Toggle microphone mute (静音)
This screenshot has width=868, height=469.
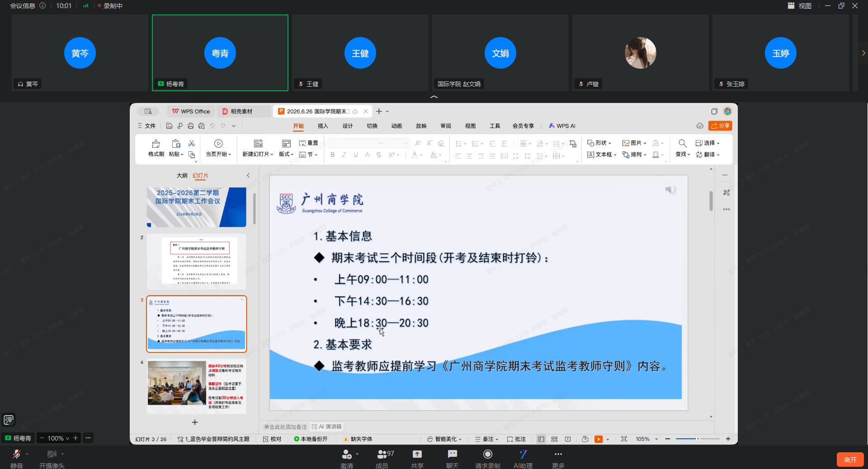click(x=17, y=454)
